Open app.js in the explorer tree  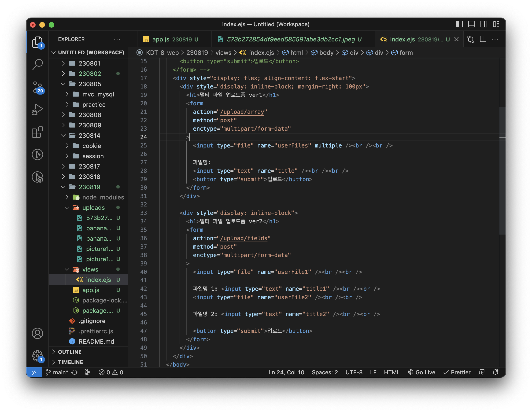tap(88, 290)
